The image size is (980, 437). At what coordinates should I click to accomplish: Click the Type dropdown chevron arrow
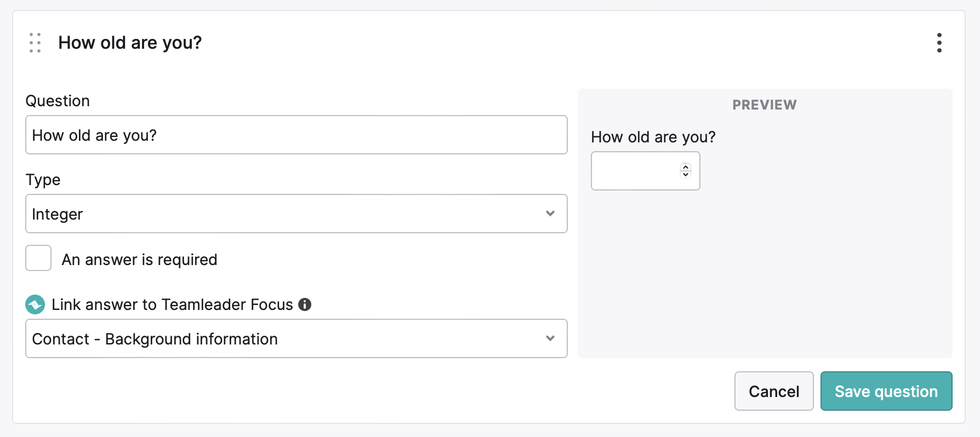coord(550,214)
